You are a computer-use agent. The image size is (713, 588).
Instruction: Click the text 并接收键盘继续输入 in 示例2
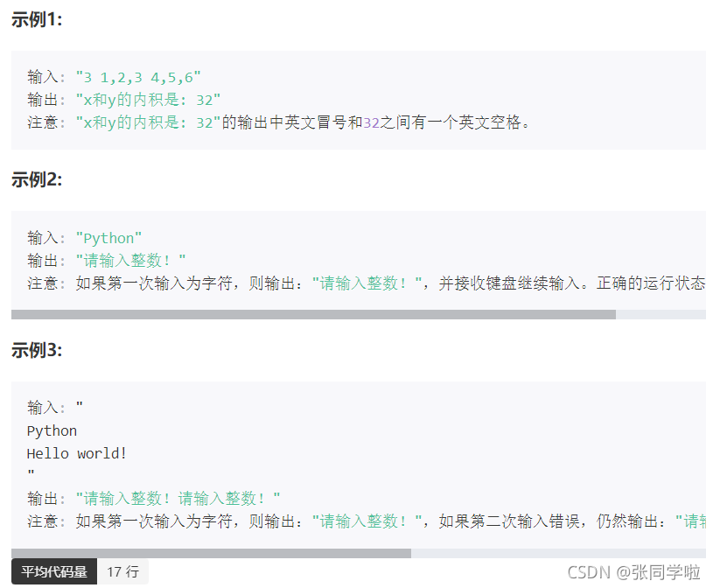(509, 283)
